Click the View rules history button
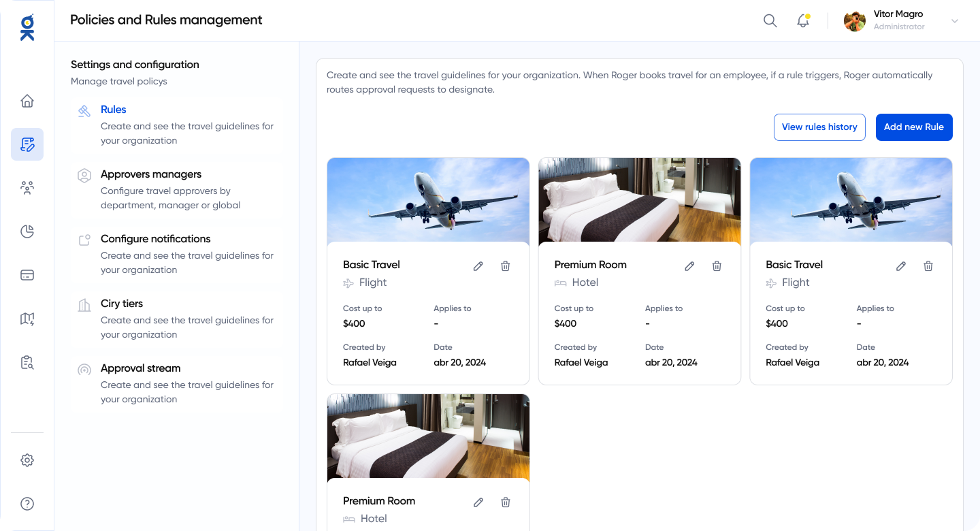980x531 pixels. pos(819,127)
